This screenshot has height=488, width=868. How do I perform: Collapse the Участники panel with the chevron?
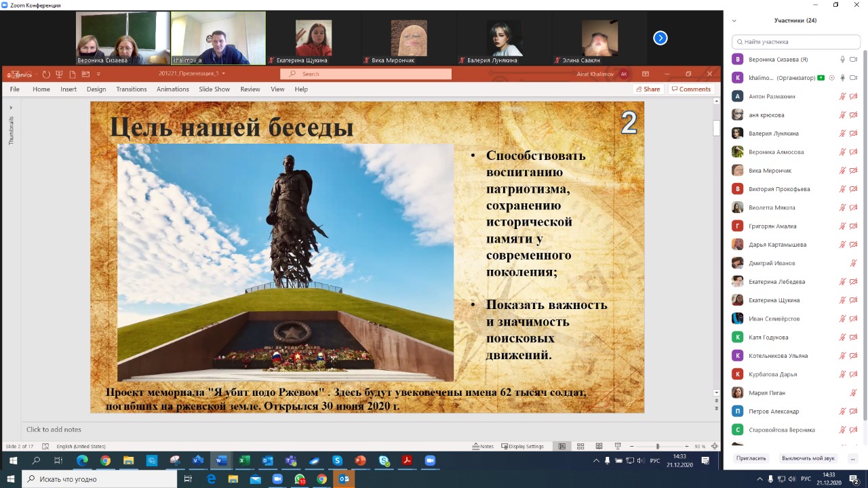coord(734,21)
